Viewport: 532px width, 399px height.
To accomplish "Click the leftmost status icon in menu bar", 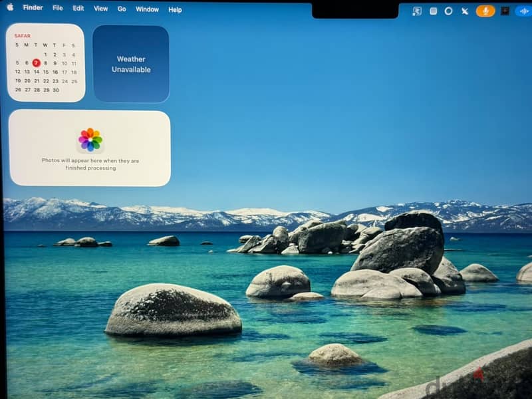I will click(417, 11).
